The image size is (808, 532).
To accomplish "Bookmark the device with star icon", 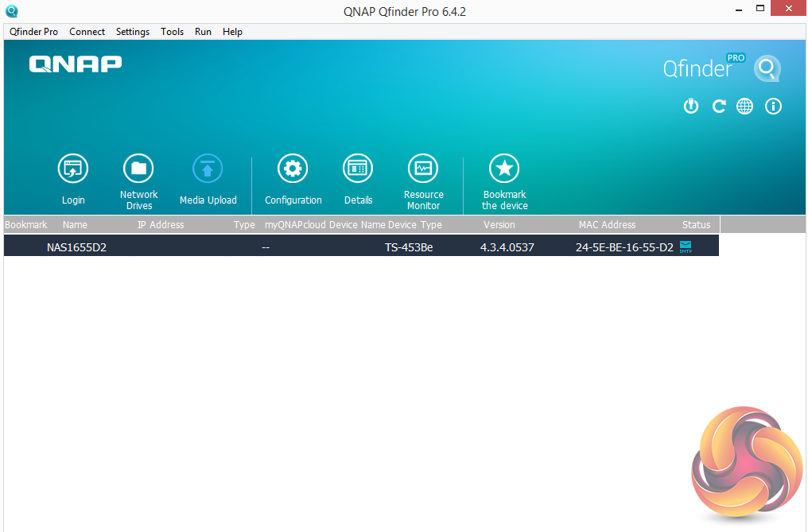I will click(504, 169).
